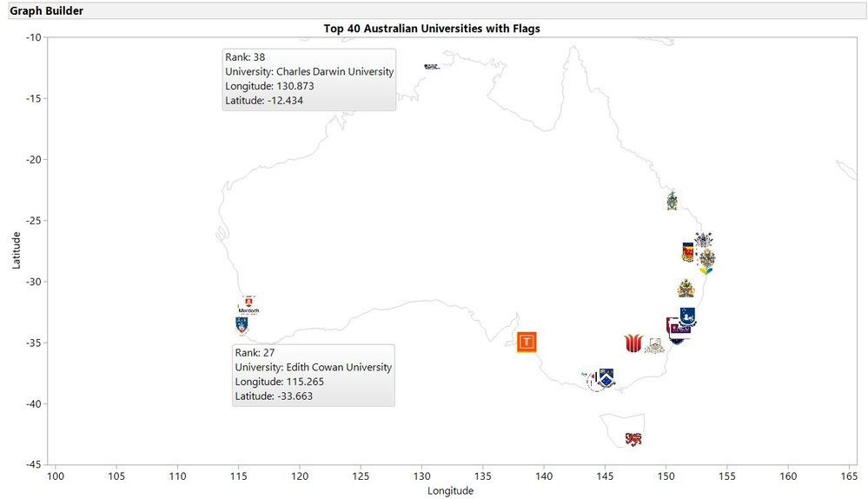Click the Longitude axis label
The width and height of the screenshot is (868, 499).
click(451, 490)
